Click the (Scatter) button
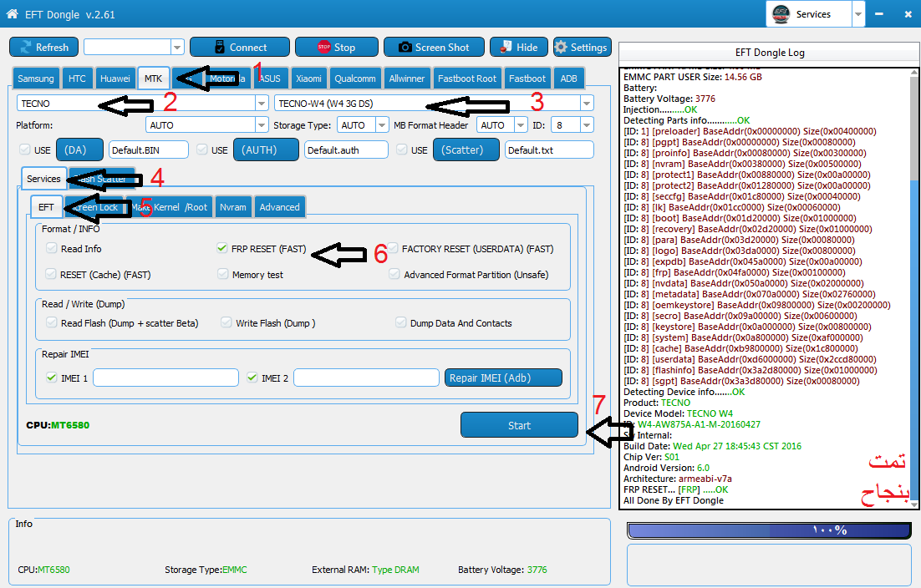The image size is (921, 588). 466,150
